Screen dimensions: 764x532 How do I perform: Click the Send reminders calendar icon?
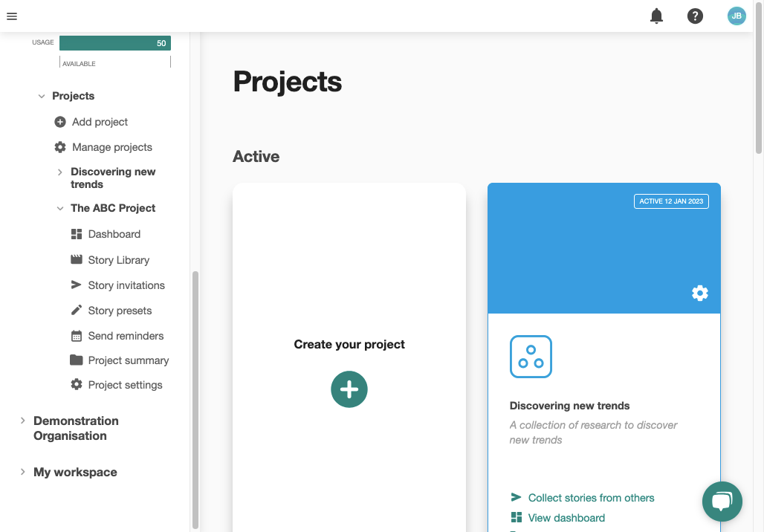[x=77, y=336]
